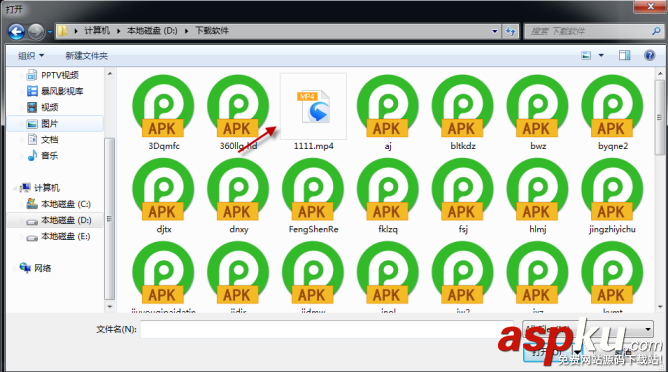Viewport: 668px width, 372px height.
Task: Click the Back navigation arrow
Action: point(16,32)
